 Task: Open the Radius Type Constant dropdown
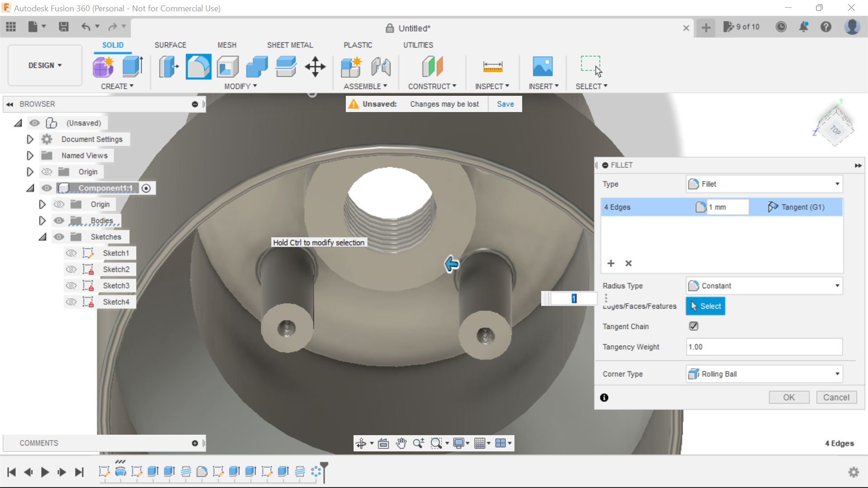(x=764, y=286)
